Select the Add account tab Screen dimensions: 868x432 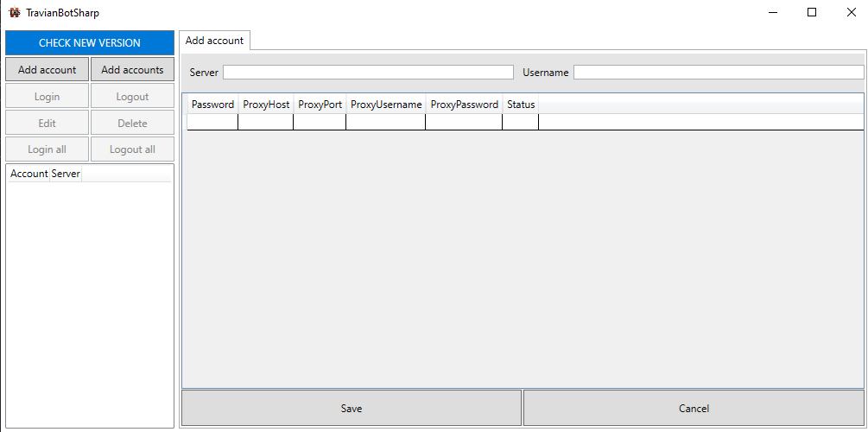point(215,41)
